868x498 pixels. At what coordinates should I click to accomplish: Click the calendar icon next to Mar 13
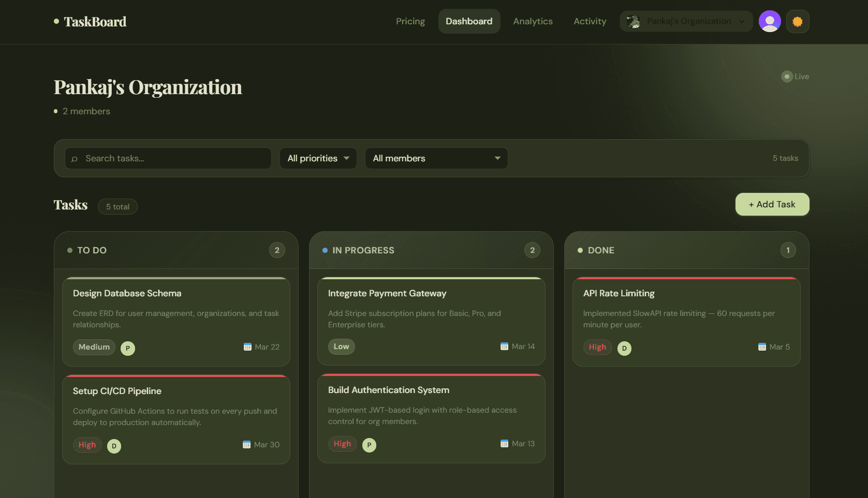click(x=504, y=444)
